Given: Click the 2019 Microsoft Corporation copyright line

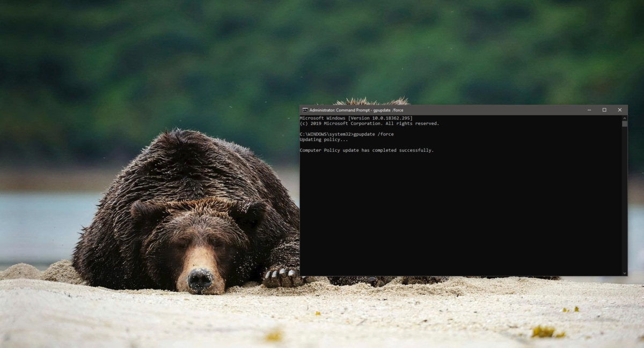Looking at the screenshot, I should [369, 123].
